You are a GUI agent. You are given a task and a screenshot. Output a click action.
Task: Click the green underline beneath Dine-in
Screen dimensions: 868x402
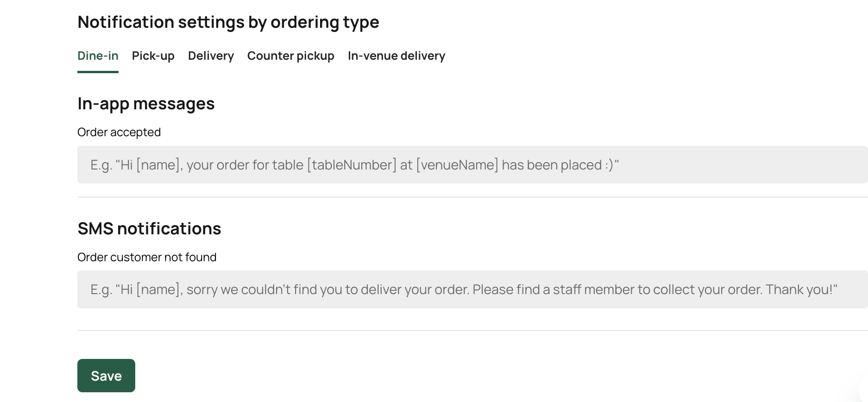click(x=98, y=72)
